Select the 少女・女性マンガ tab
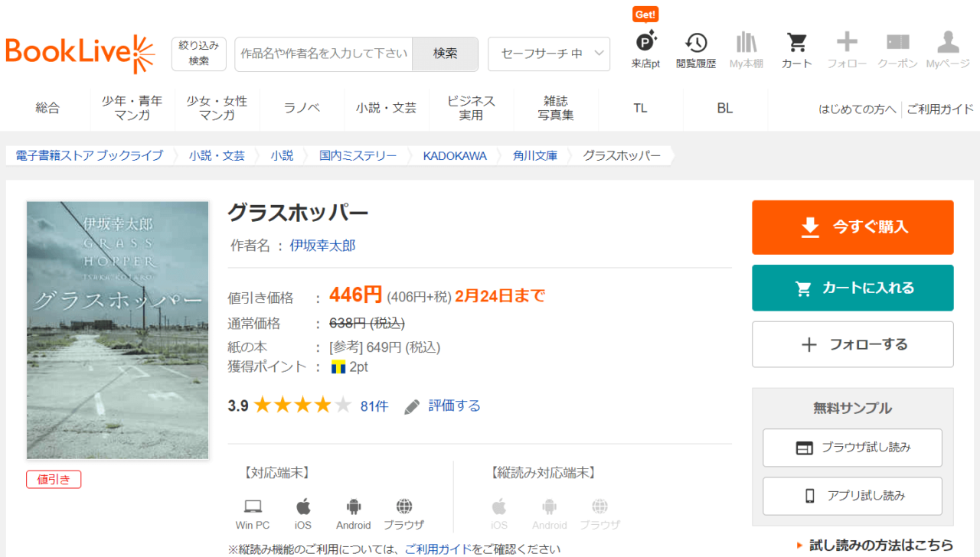The image size is (980, 557). click(217, 108)
